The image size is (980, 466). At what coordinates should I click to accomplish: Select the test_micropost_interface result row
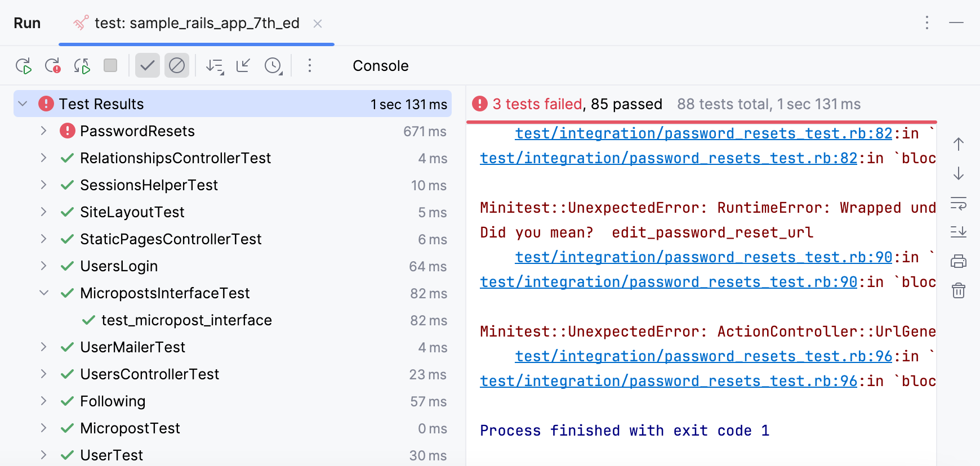[186, 320]
